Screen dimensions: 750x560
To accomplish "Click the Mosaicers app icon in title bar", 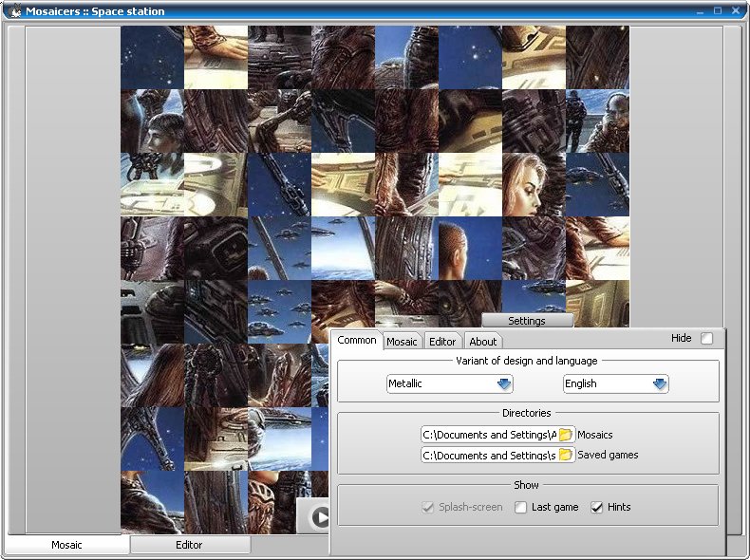I will (15, 11).
